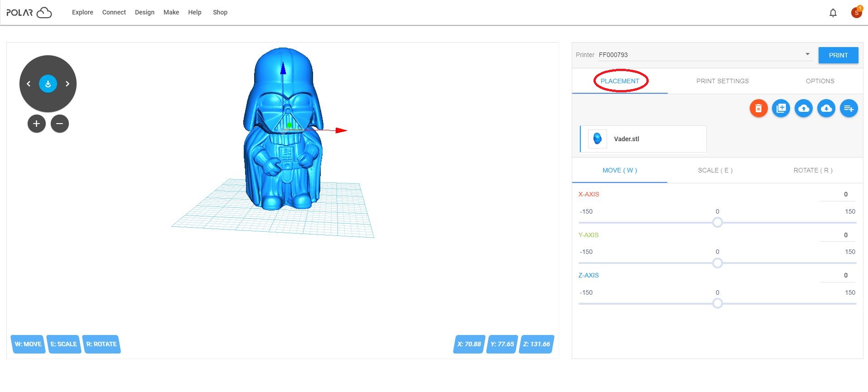Viewport: 868px width, 392px height.
Task: Click the E: SCALE viewport button
Action: (64, 344)
